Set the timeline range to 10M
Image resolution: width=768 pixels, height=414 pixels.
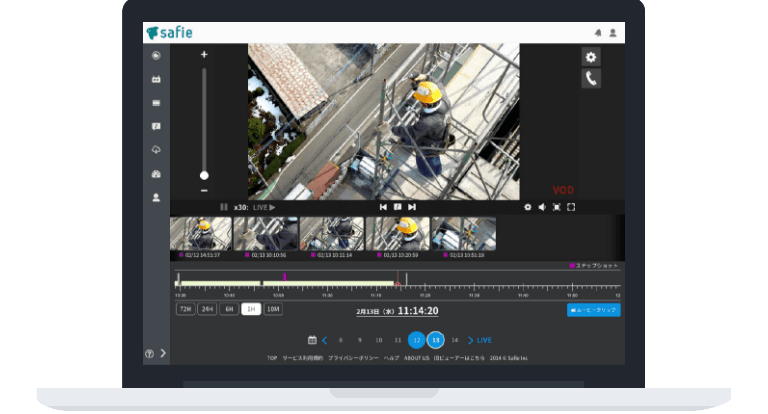[x=273, y=309]
